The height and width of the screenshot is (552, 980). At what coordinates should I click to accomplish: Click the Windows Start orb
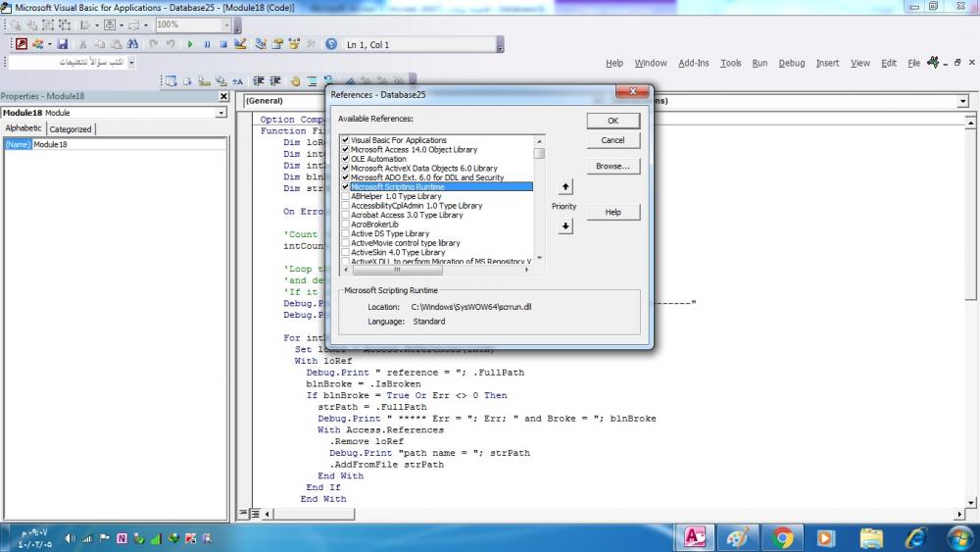(x=959, y=537)
